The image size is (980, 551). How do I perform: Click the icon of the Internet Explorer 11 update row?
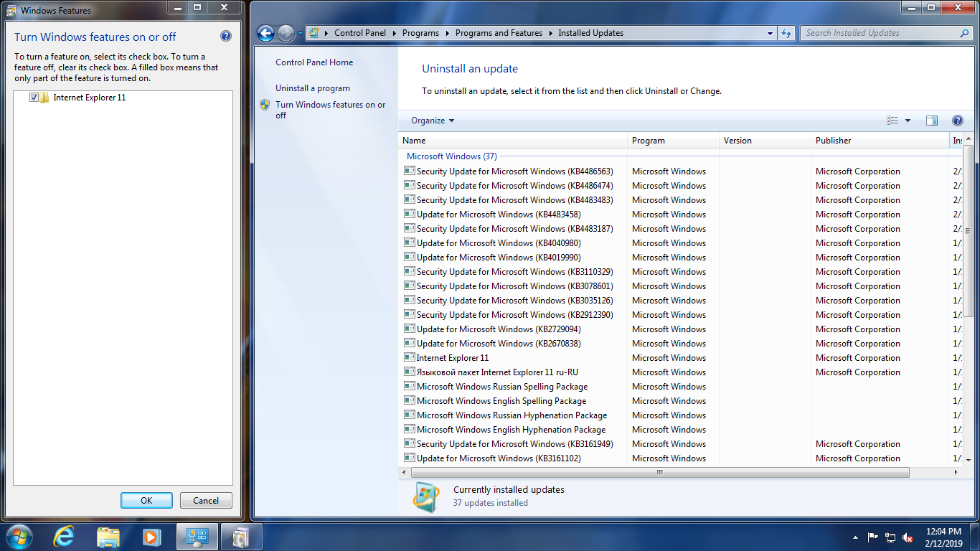409,357
